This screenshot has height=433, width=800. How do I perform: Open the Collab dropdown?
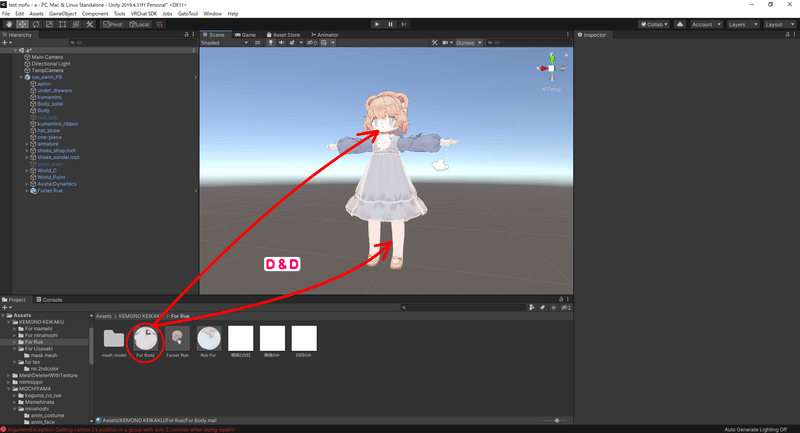point(654,24)
